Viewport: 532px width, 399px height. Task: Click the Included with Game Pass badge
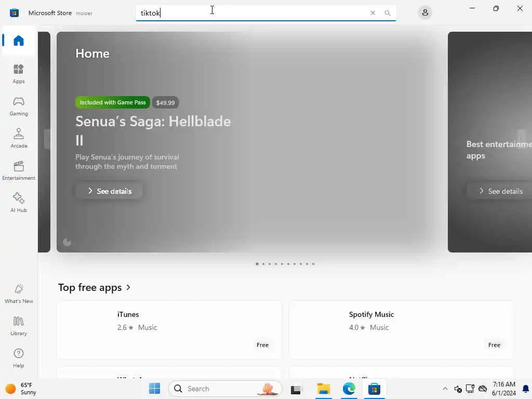coord(112,102)
